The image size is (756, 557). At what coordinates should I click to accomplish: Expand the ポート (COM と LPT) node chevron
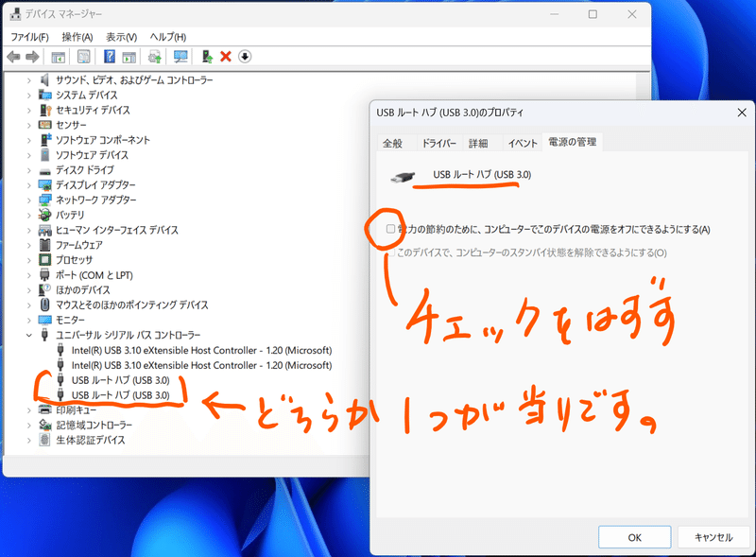(x=29, y=275)
